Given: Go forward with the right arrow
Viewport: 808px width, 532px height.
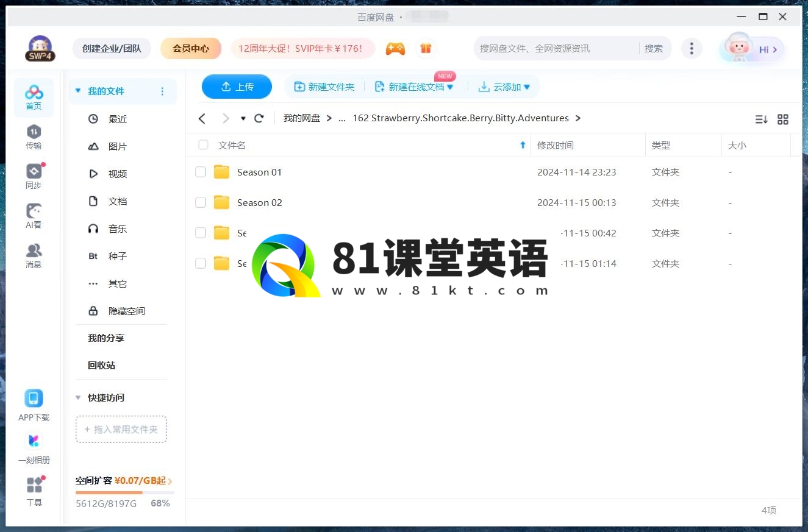Looking at the screenshot, I should (226, 118).
